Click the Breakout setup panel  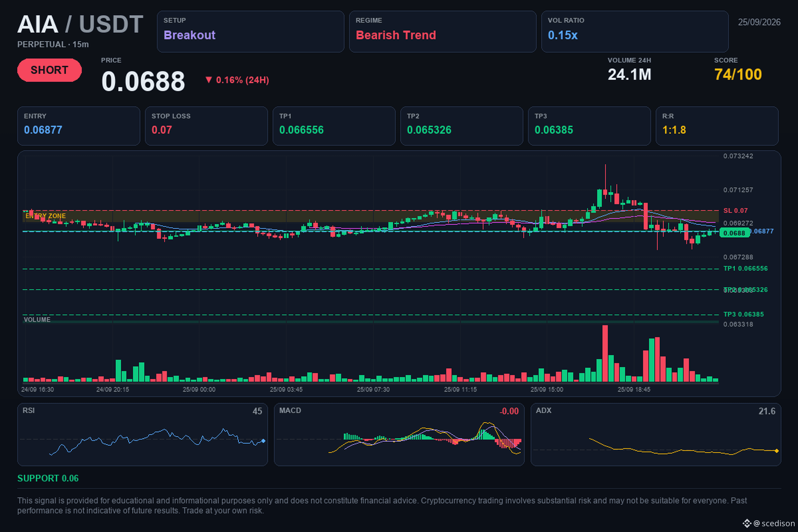click(x=251, y=32)
